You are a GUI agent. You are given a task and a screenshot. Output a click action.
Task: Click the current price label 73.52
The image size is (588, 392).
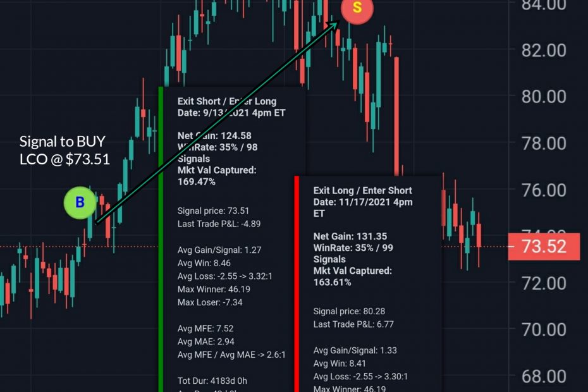[543, 246]
